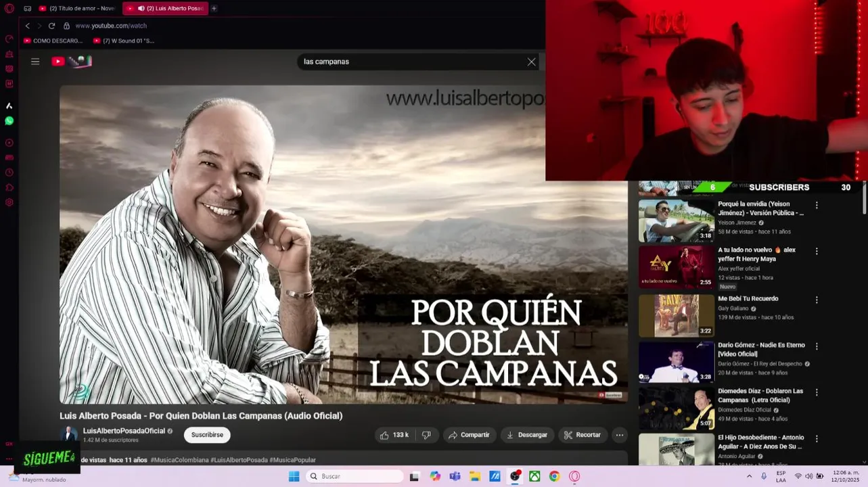
Task: Open the sidebar media player icon
Action: 9,143
